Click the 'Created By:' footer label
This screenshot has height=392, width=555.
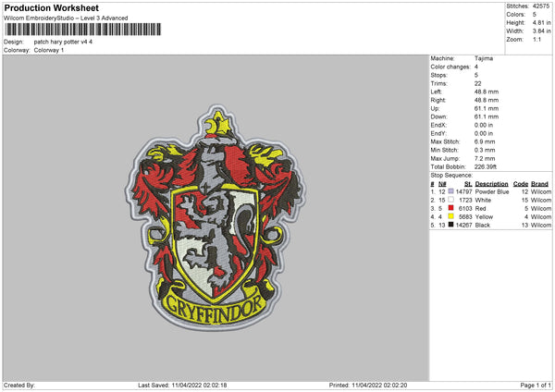[19, 386]
